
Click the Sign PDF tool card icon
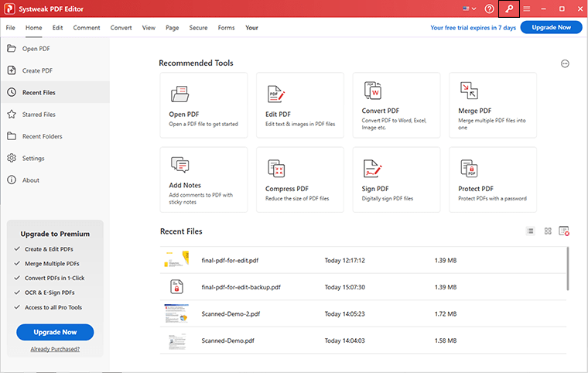372,168
